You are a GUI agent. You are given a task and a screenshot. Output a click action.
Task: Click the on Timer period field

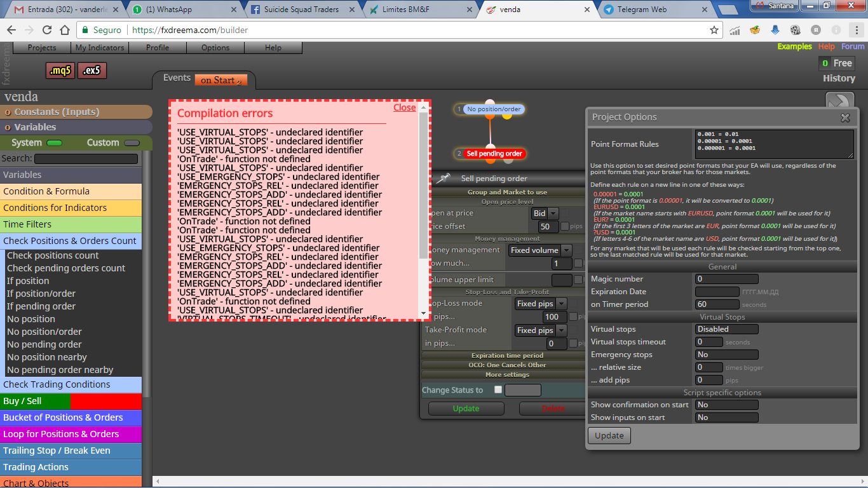coord(717,304)
